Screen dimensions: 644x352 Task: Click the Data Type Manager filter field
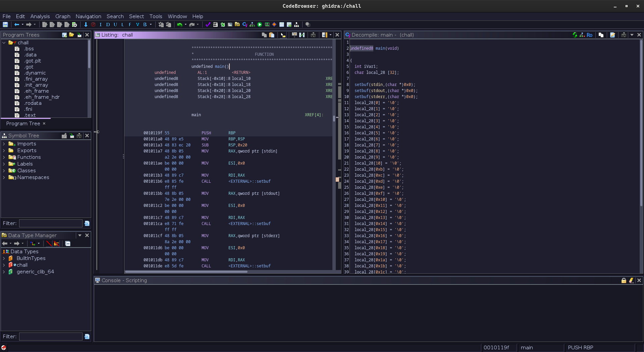[51, 337]
